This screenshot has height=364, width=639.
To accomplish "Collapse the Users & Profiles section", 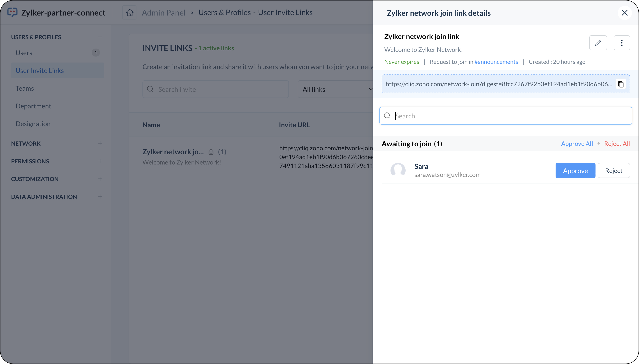I will point(100,37).
